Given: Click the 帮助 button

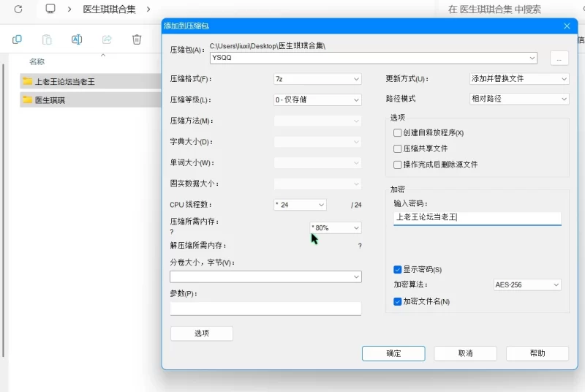Looking at the screenshot, I should pyautogui.click(x=537, y=353).
